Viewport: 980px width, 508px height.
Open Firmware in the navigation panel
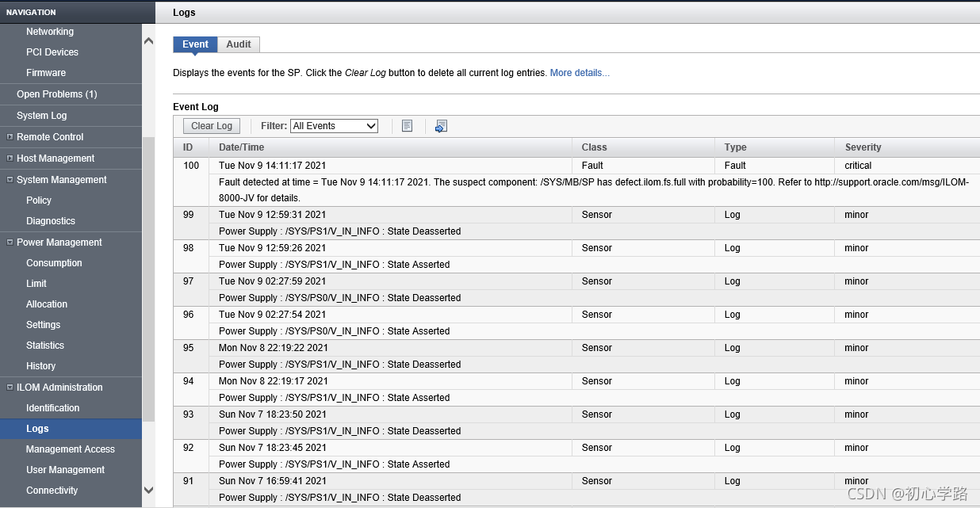tap(46, 73)
